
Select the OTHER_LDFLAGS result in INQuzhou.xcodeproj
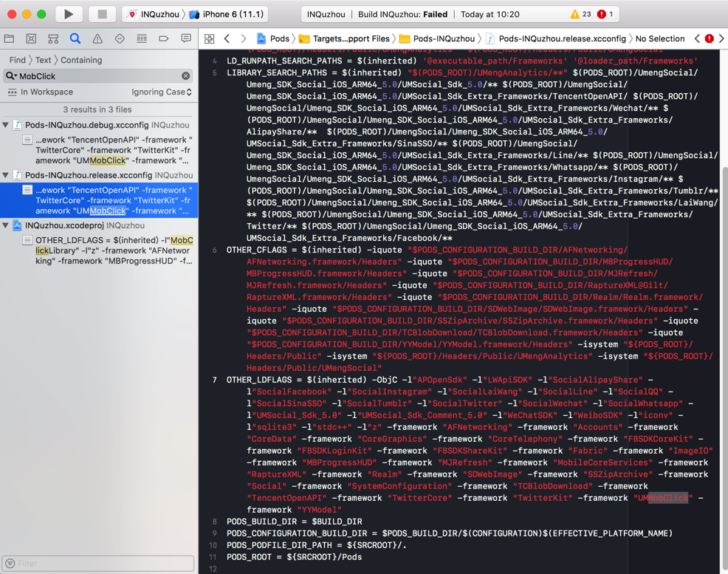click(99, 250)
